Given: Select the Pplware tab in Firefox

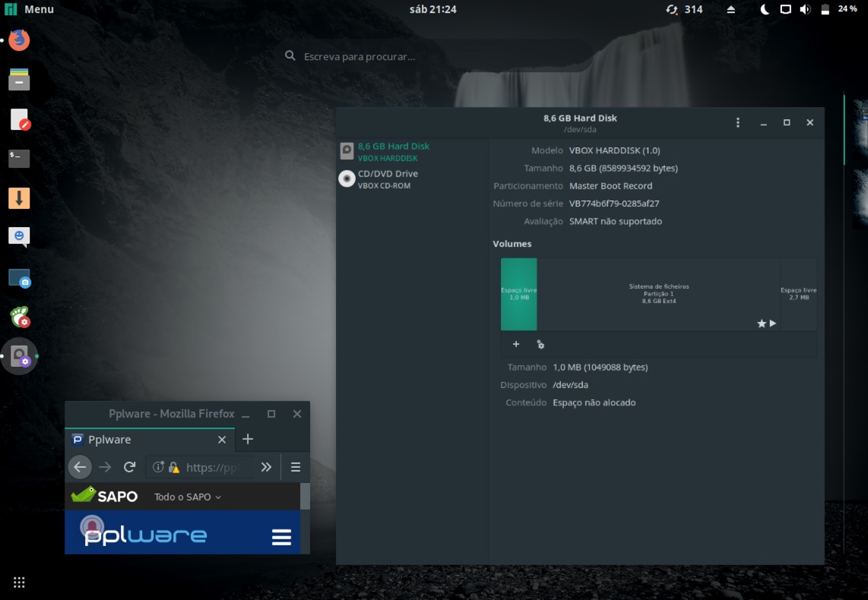Looking at the screenshot, I should (150, 439).
